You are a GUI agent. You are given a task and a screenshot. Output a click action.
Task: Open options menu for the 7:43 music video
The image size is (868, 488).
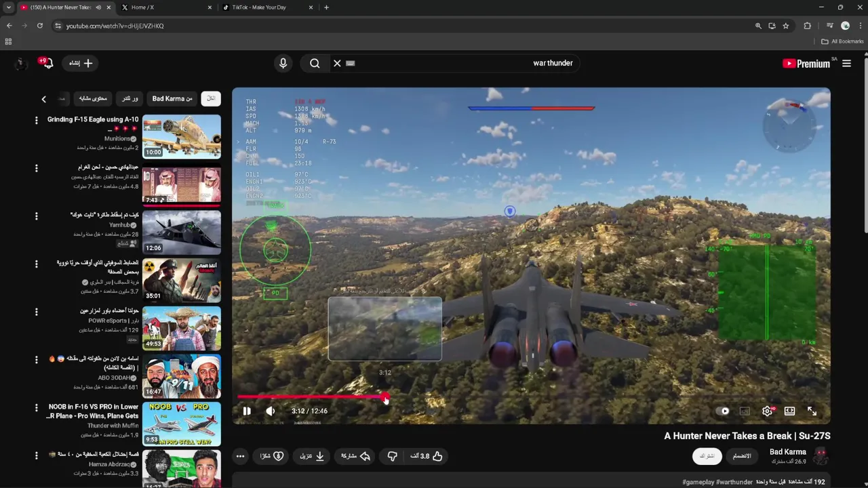point(37,168)
